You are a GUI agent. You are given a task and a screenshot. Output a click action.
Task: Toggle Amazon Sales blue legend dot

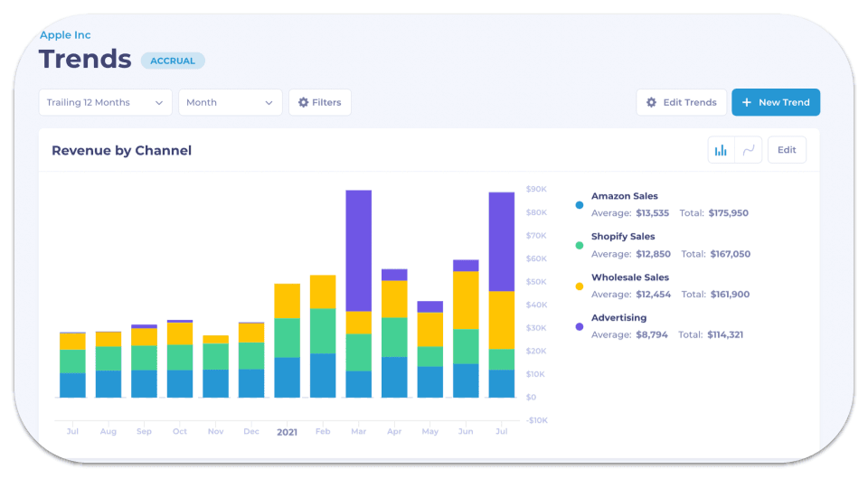pyautogui.click(x=580, y=205)
